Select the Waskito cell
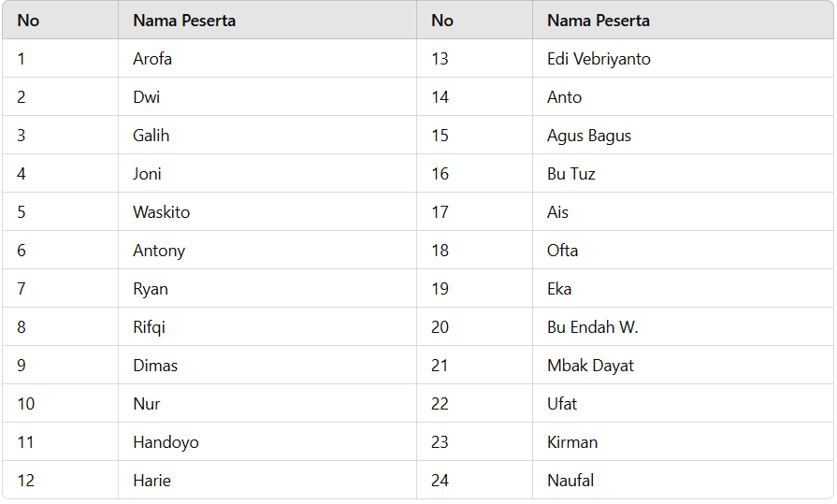The image size is (837, 504). 267,212
